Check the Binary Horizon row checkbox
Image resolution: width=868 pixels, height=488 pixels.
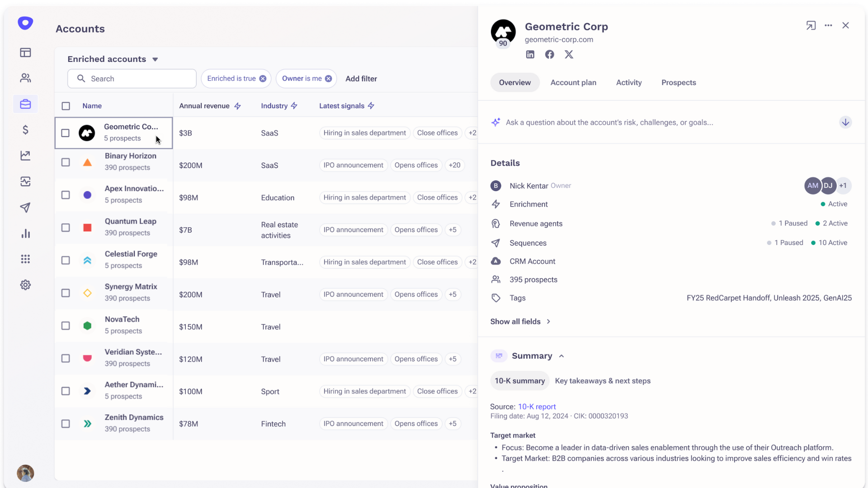click(66, 162)
